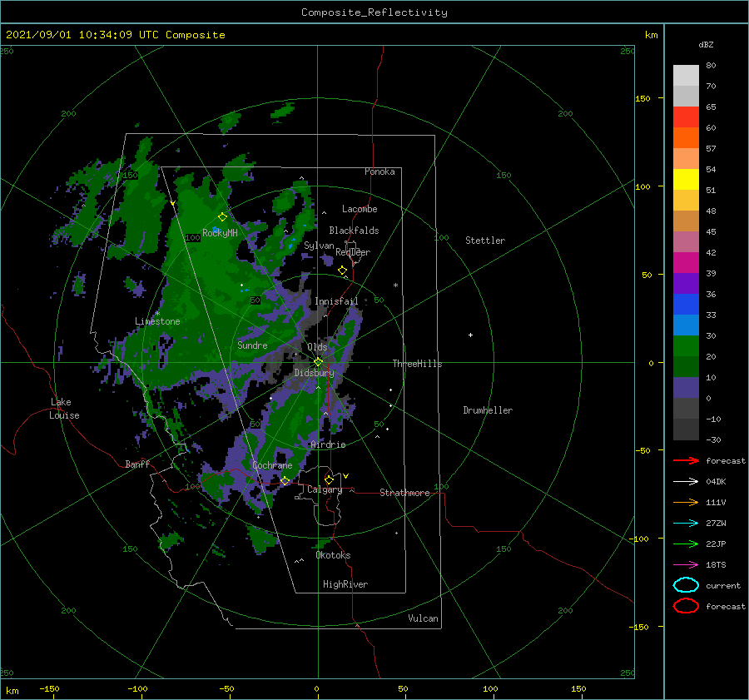Click the red forecast arrow in legend
This screenshot has height=700, width=749.
point(686,460)
